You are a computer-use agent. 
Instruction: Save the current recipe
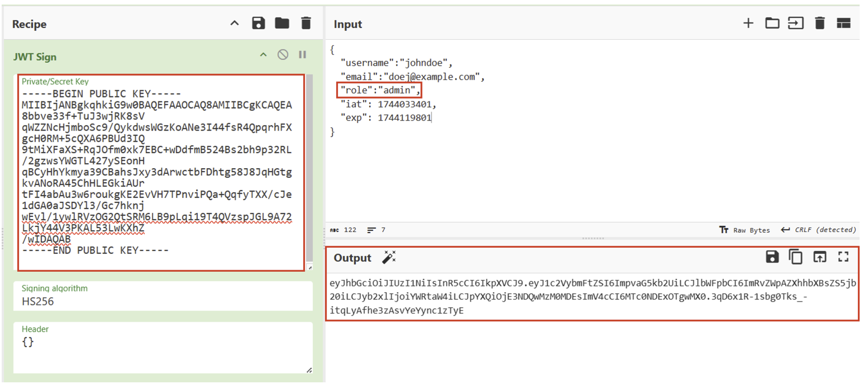(258, 24)
